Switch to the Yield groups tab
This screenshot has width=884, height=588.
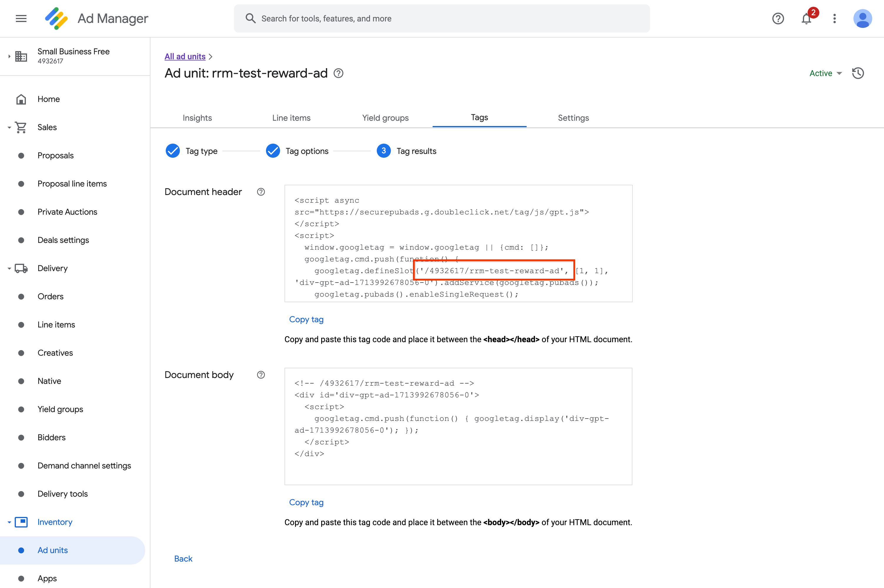(x=385, y=118)
